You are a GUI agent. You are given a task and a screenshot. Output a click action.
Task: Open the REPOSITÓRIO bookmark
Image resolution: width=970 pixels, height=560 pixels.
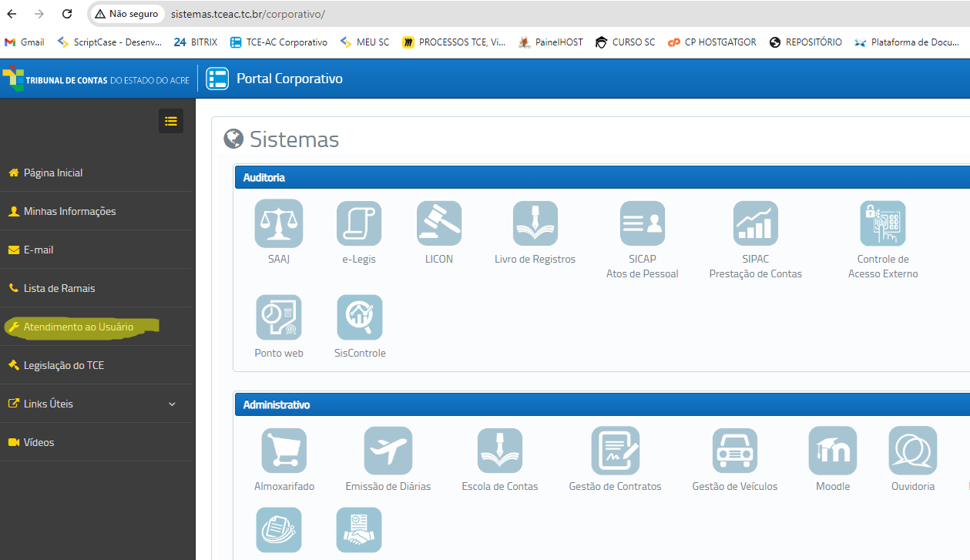point(805,42)
